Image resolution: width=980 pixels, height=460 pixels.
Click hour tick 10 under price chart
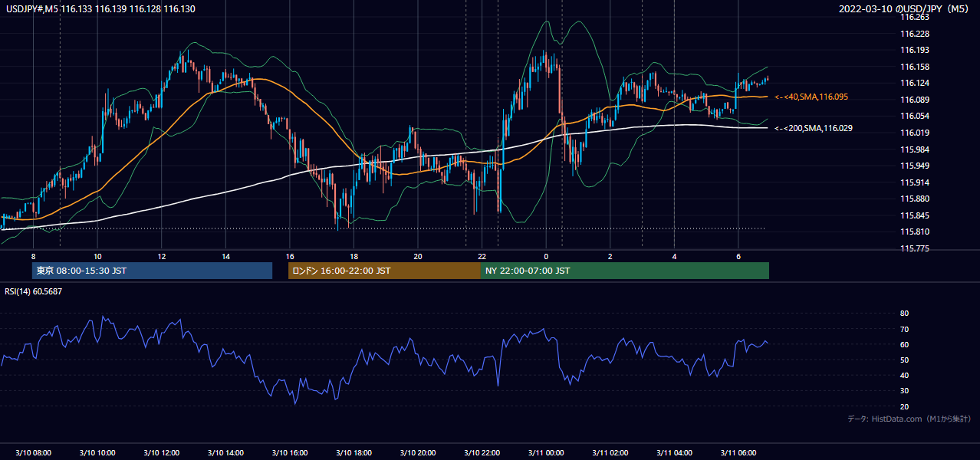(x=97, y=256)
